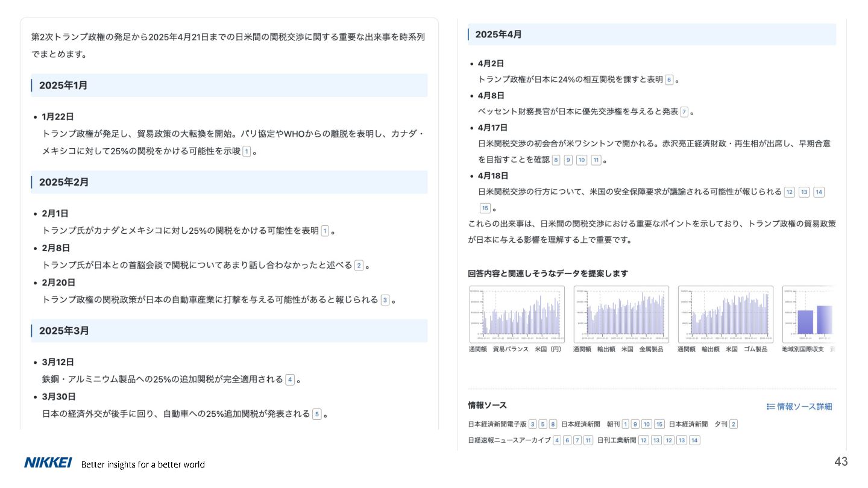Click the 2月8日 date label
This screenshot has width=868, height=488.
tap(56, 248)
